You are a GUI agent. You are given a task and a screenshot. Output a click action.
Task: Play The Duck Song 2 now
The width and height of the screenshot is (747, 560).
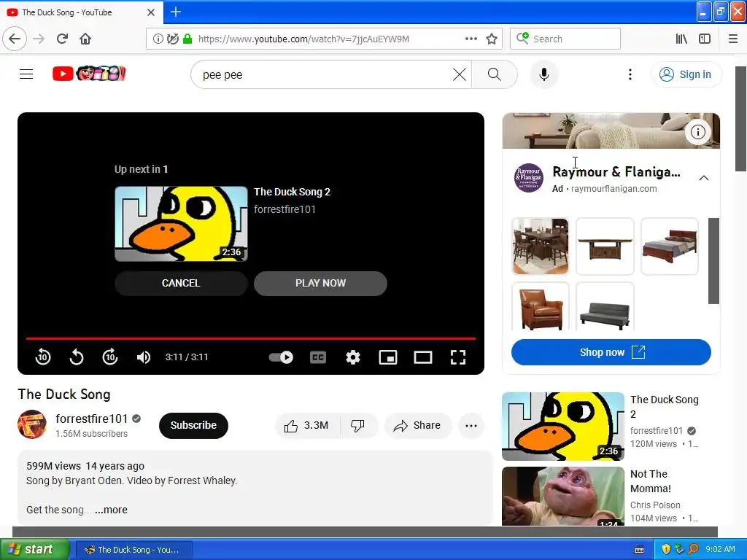(321, 283)
